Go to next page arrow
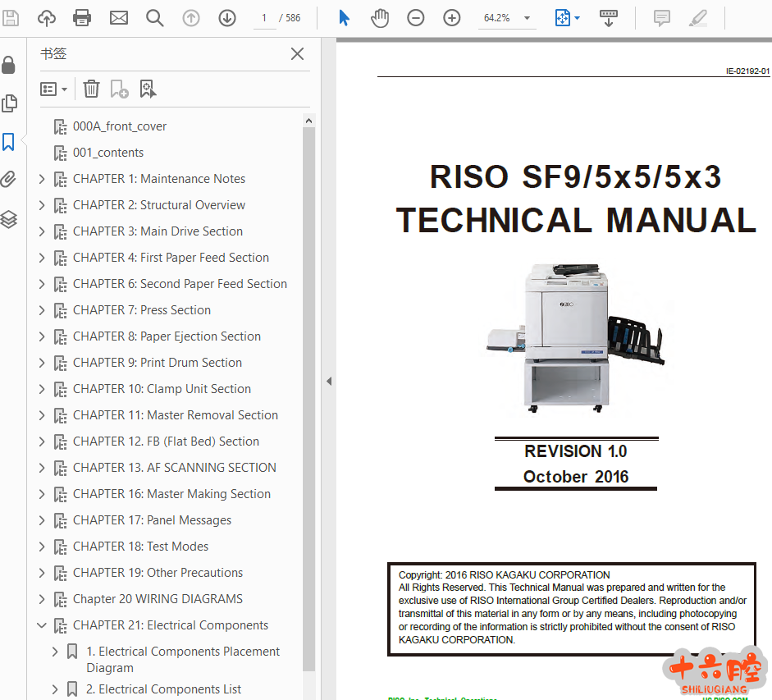The width and height of the screenshot is (772, 700). [x=227, y=17]
